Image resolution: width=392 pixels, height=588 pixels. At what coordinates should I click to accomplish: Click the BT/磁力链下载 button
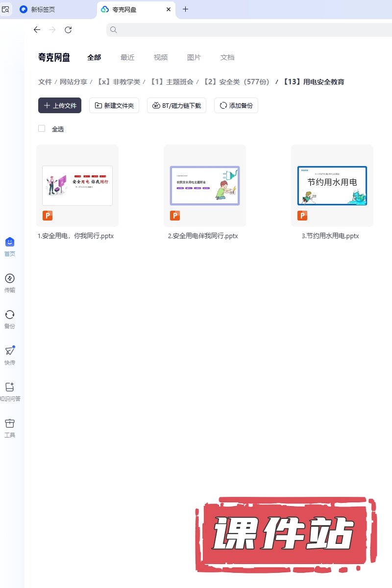[176, 105]
